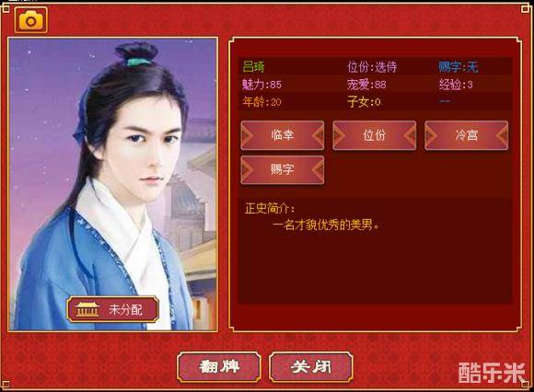Click the camera screenshot icon
Viewport: 534px width, 392px height.
(30, 20)
